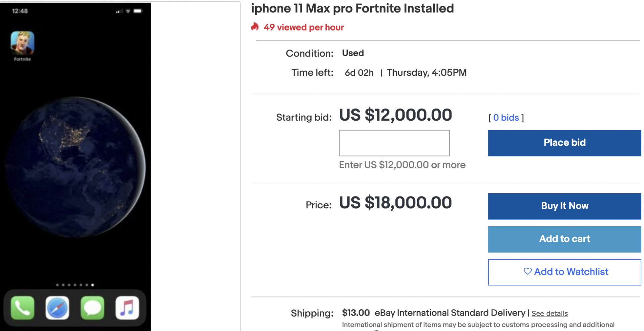This screenshot has width=644, height=331.
Task: Click inside the bid amount entry field
Action: click(x=394, y=143)
